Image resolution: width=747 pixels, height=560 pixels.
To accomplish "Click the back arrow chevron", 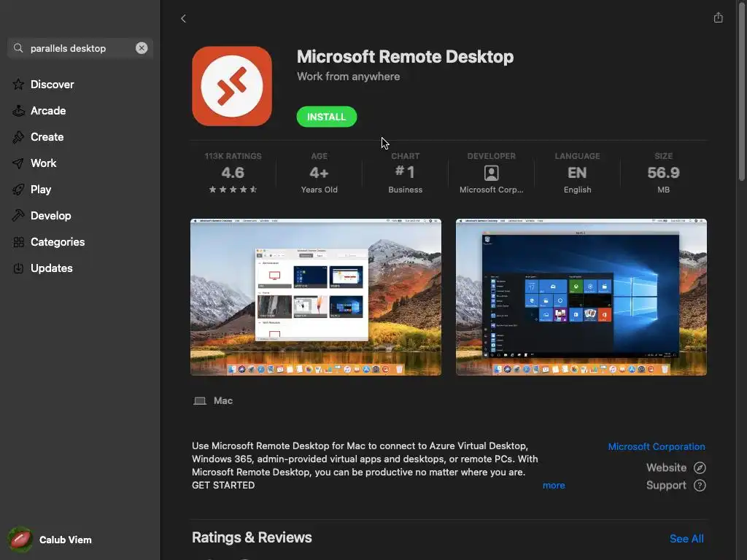I will pyautogui.click(x=183, y=18).
